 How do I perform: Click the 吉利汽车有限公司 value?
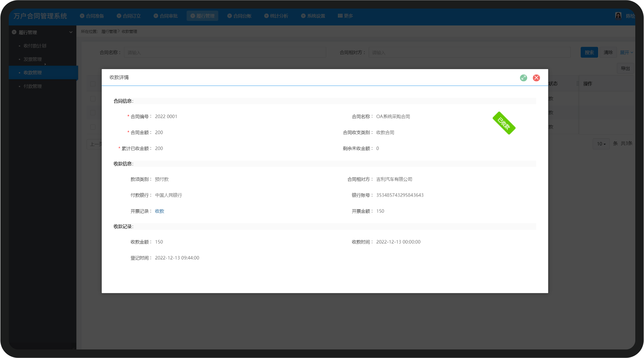click(394, 179)
